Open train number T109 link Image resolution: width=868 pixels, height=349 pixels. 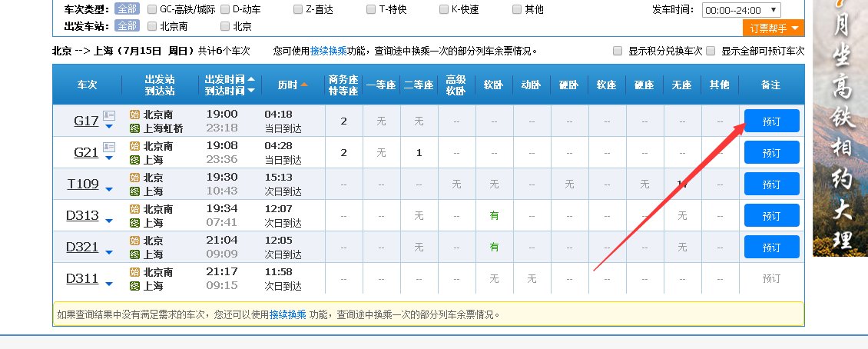click(x=83, y=184)
